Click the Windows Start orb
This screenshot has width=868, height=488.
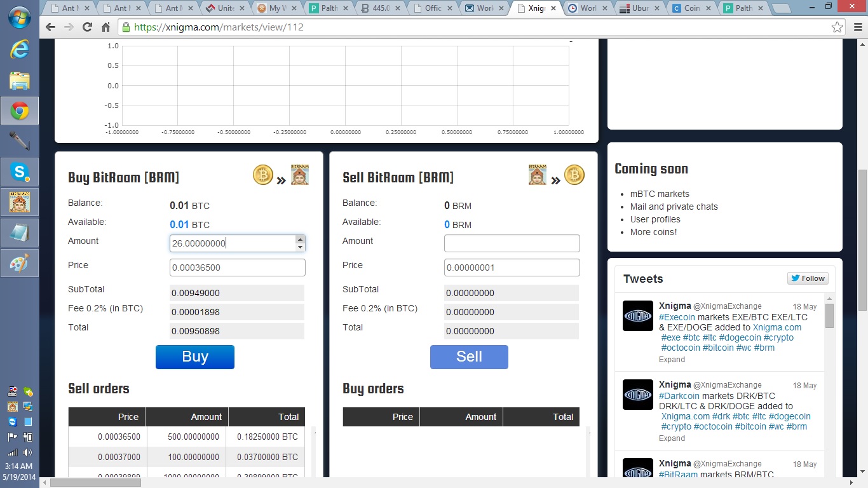click(20, 16)
